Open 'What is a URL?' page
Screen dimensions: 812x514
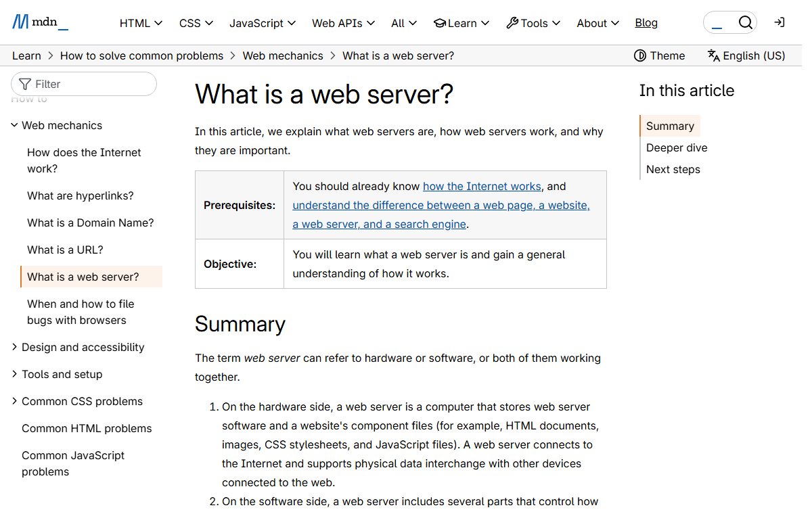pyautogui.click(x=65, y=250)
